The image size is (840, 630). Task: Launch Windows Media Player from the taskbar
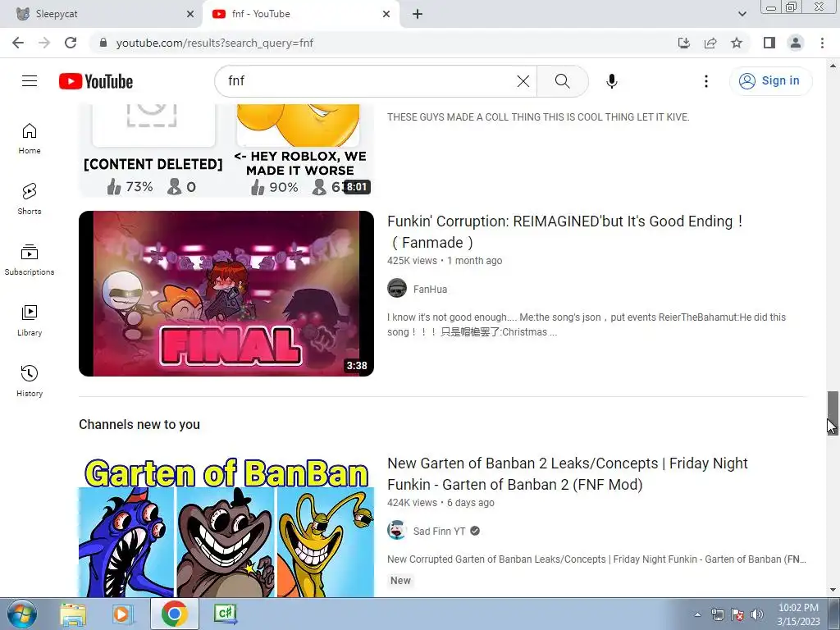coord(123,614)
